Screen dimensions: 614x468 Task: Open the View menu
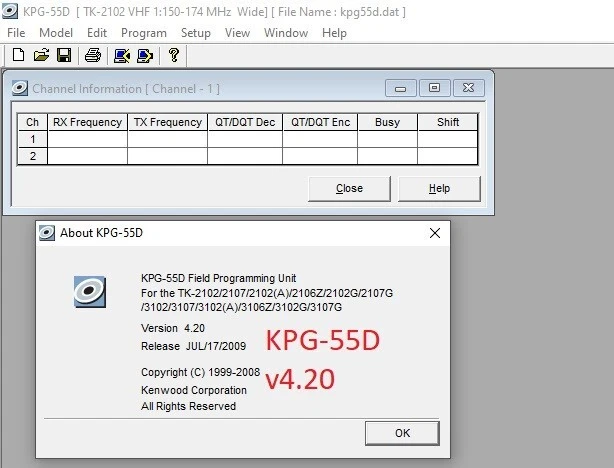click(237, 33)
